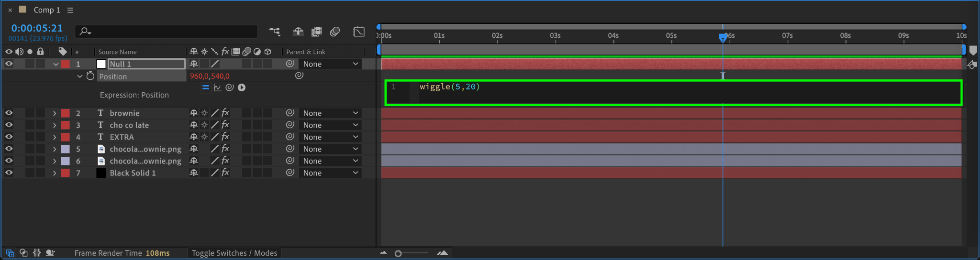Viewport: 980px width, 260px height.
Task: Open Parent dropdown for Null 1 layer
Action: point(330,64)
